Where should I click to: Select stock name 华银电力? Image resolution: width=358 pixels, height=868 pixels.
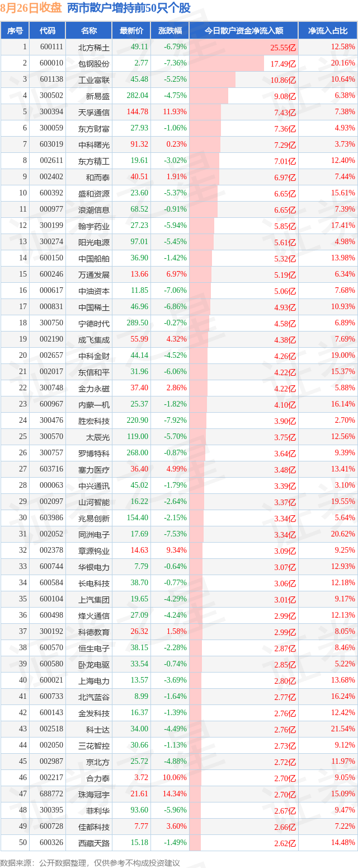pyautogui.click(x=94, y=567)
